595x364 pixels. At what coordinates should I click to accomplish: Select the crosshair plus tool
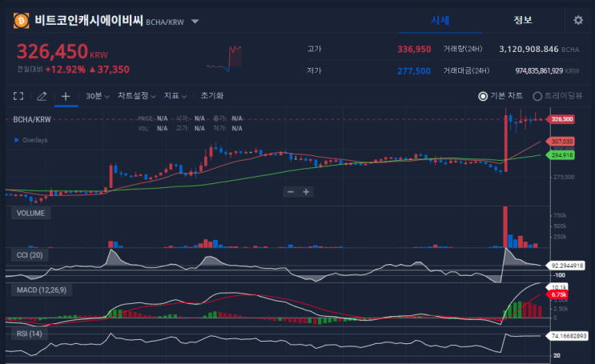[66, 96]
